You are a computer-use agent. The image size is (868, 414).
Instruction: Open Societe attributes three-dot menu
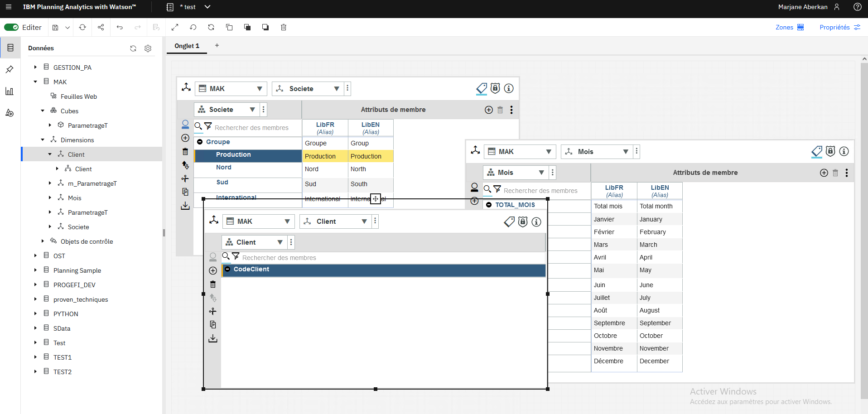coord(511,110)
